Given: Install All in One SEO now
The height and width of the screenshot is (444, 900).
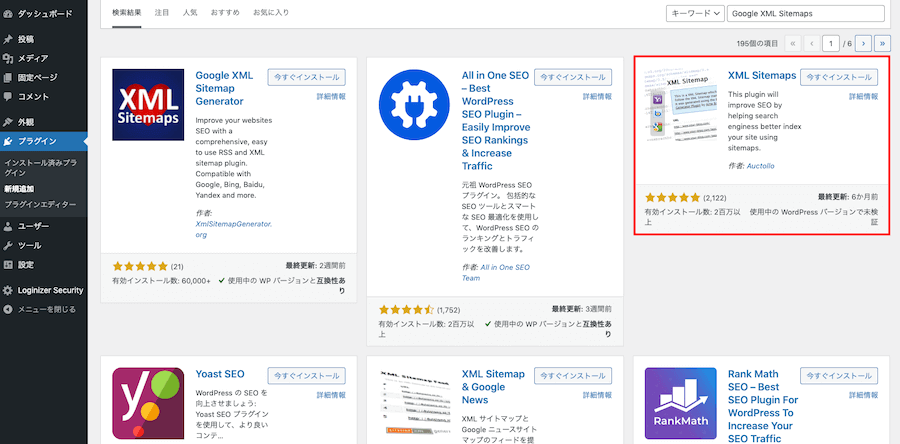Looking at the screenshot, I should [573, 77].
